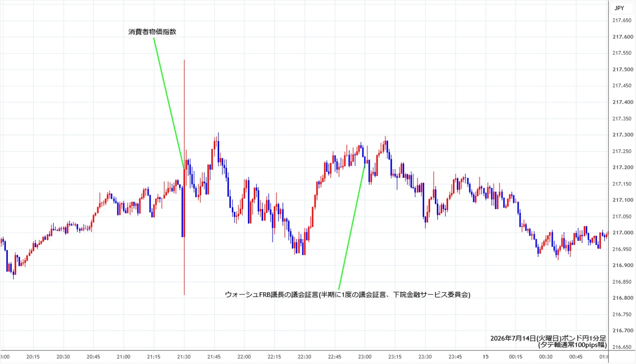Viewport: 636px width, 364px height.
Task: Click the 22:45 time axis label
Action: tap(334, 357)
